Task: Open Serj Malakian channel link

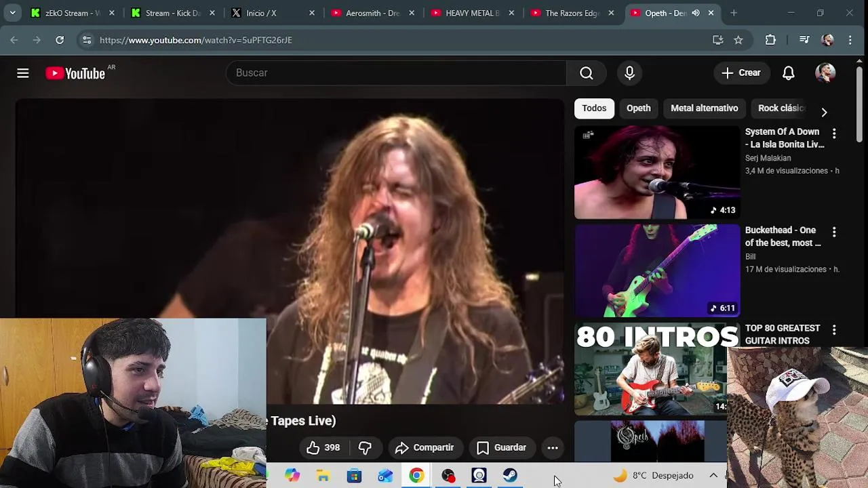Action: click(768, 158)
